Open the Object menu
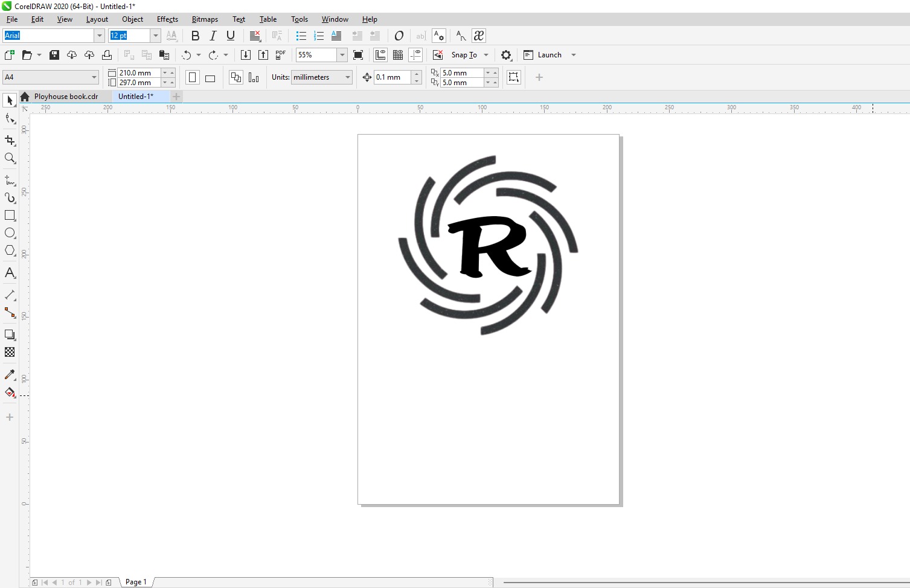This screenshot has width=910, height=588. [x=133, y=19]
